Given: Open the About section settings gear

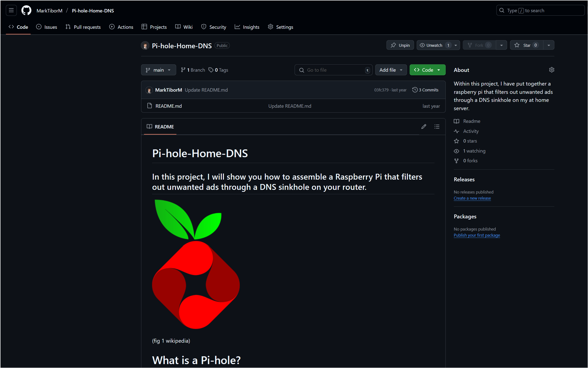Looking at the screenshot, I should pos(551,70).
